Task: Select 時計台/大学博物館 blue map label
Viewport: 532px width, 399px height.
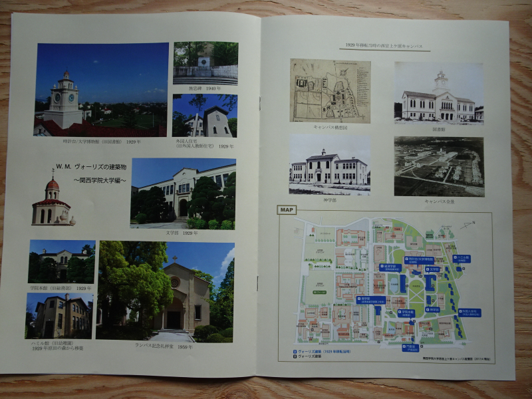Action: [420, 260]
